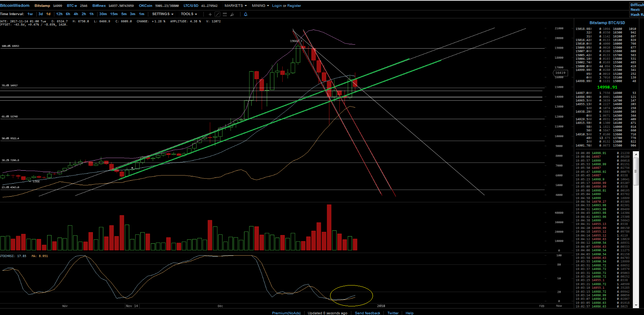Click the Send feedback link

point(368,313)
